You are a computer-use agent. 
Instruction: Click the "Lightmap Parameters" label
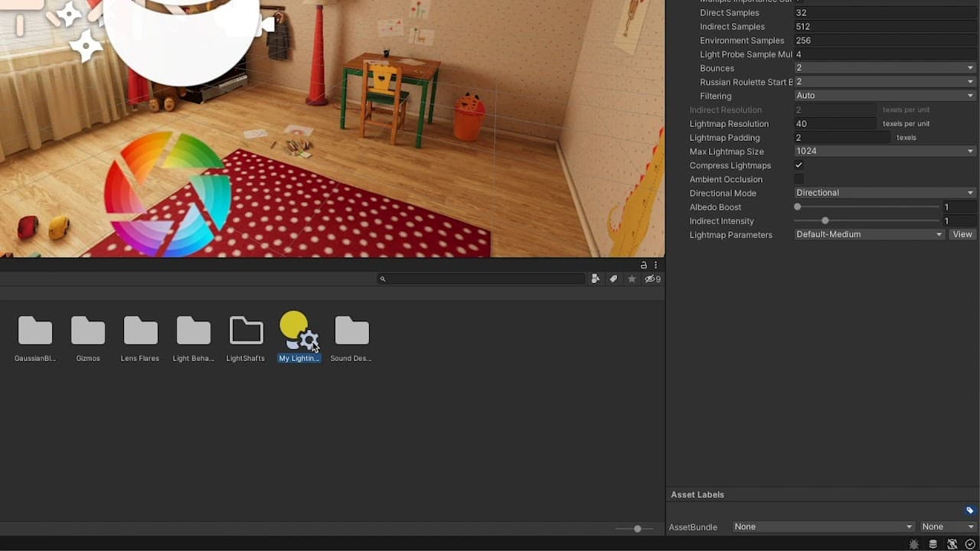[x=730, y=235]
